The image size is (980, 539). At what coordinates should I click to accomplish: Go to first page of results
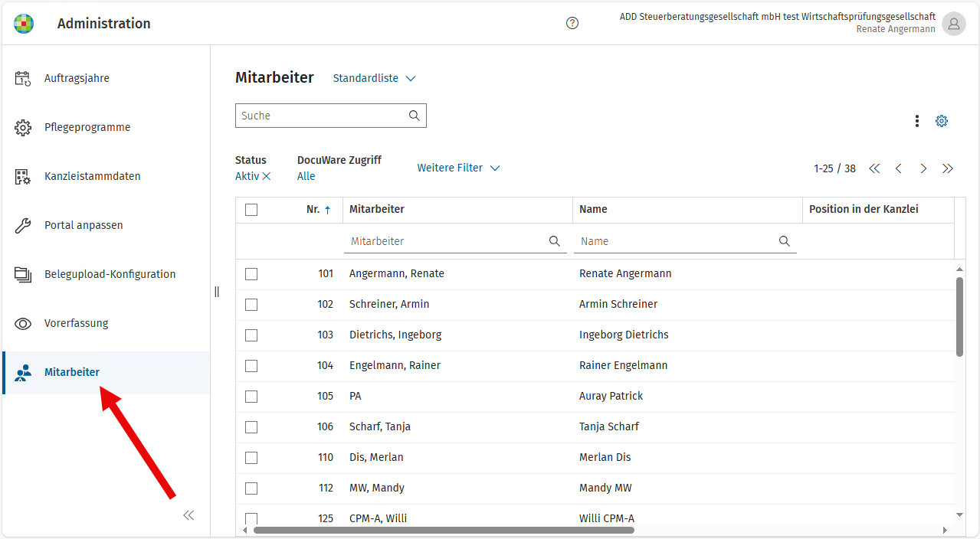click(x=874, y=168)
